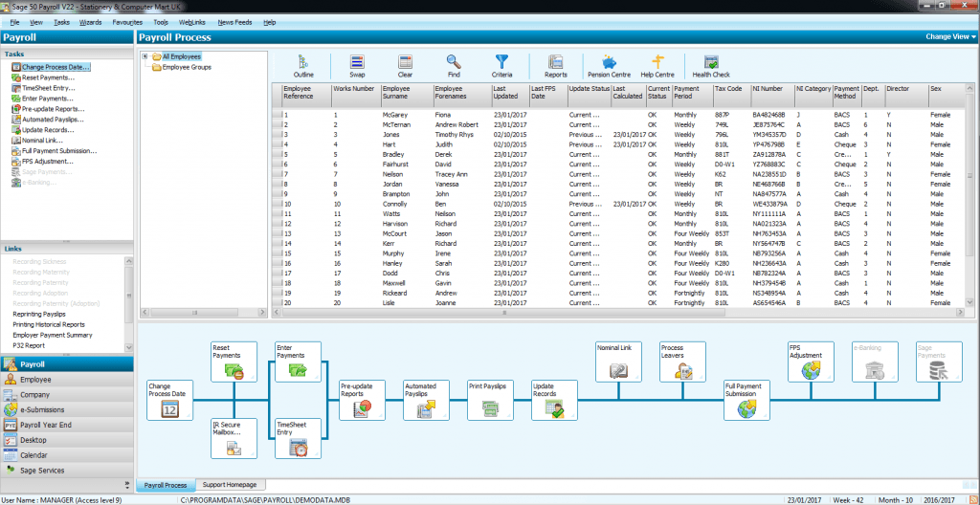Open the Desktop navigation module
Image resolution: width=980 pixels, height=505 pixels.
point(67,440)
